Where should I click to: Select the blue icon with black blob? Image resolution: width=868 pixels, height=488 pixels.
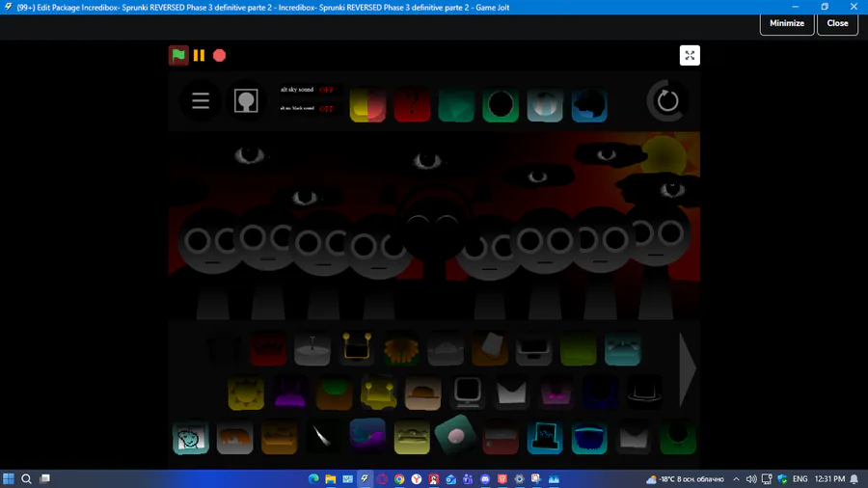pyautogui.click(x=589, y=104)
